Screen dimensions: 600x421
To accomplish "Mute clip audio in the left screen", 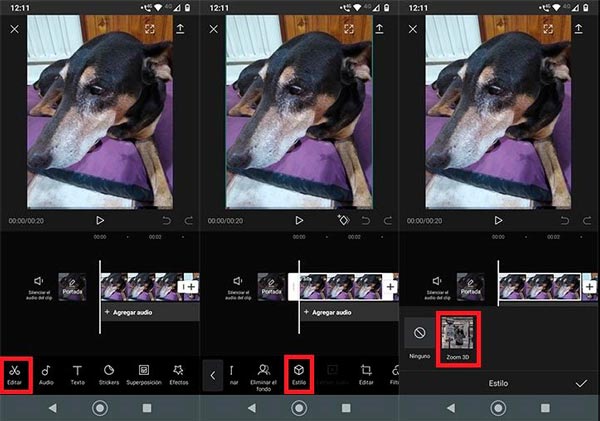I will [39, 287].
